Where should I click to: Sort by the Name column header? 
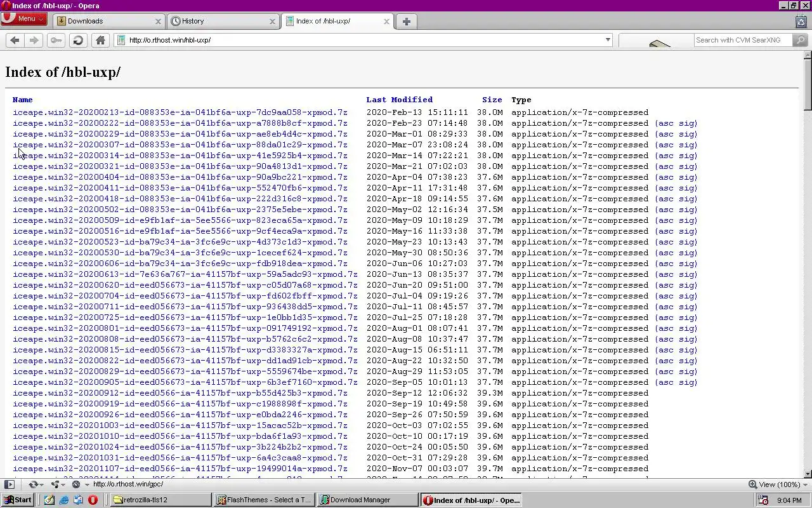(x=22, y=100)
